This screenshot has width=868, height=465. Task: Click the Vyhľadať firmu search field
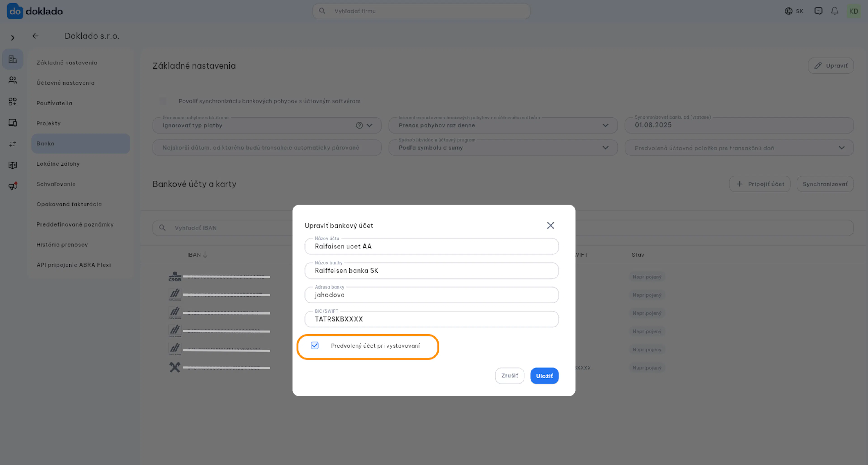(x=421, y=11)
